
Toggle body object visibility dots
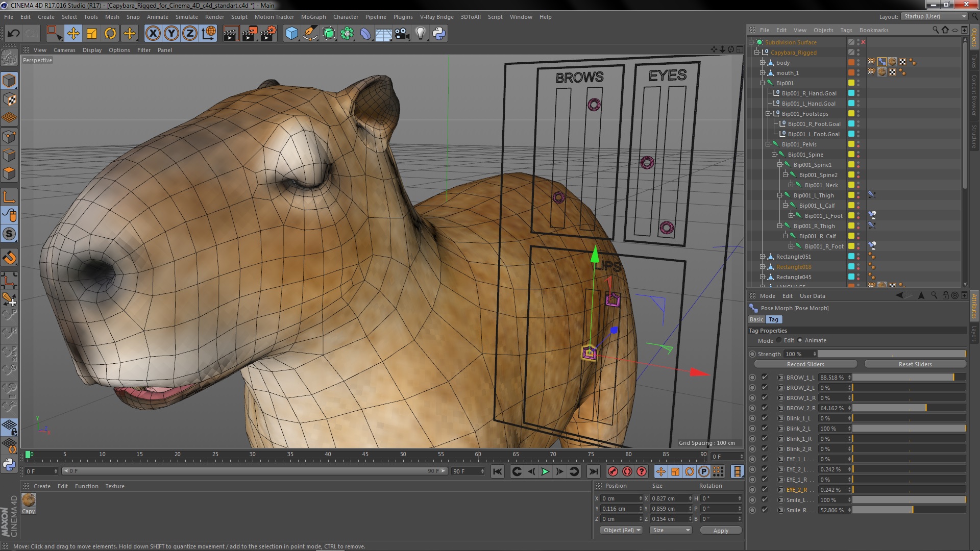(858, 62)
